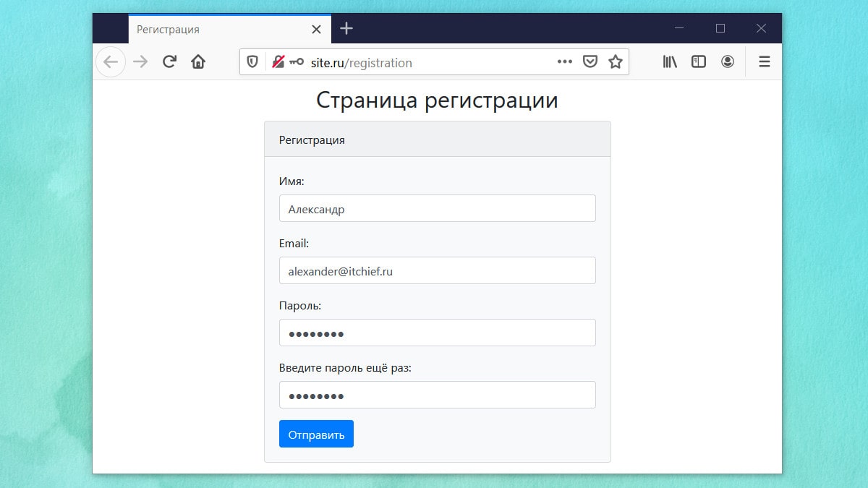Click the insecure connection padlock icon

click(x=278, y=62)
